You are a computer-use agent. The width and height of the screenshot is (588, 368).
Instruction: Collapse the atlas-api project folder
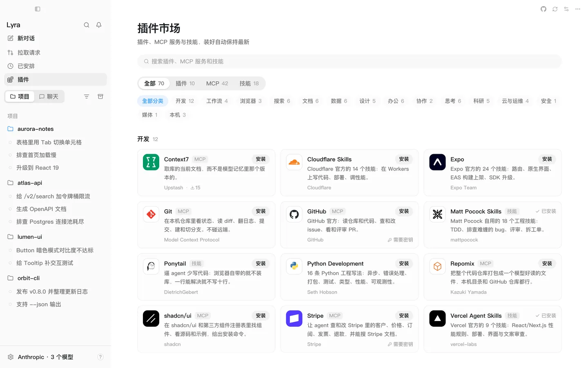56,183
